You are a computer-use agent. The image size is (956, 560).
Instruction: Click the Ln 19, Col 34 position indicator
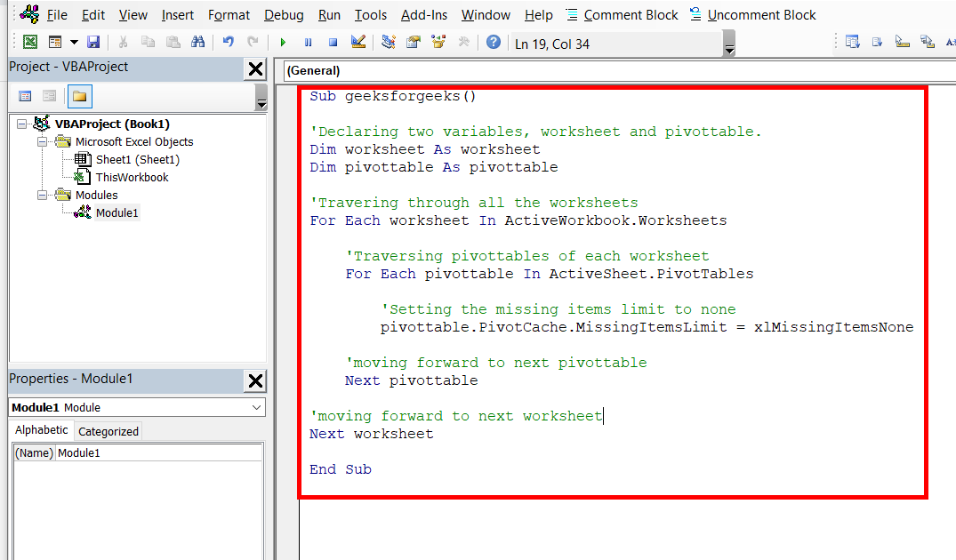[x=551, y=44]
